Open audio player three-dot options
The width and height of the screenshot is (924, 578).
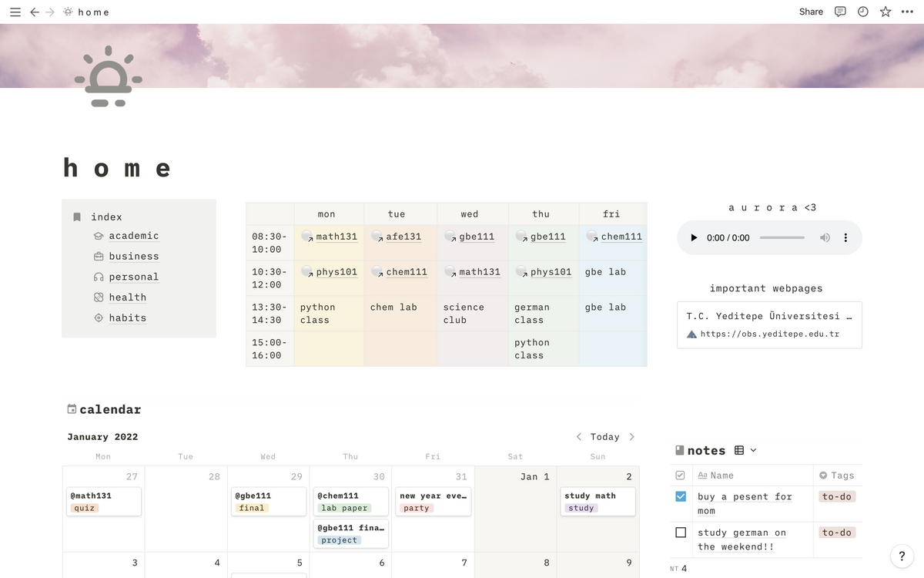845,237
